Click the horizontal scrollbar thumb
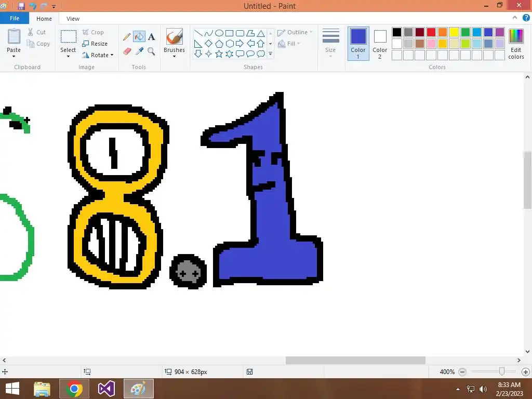This screenshot has height=399, width=532. [355, 361]
